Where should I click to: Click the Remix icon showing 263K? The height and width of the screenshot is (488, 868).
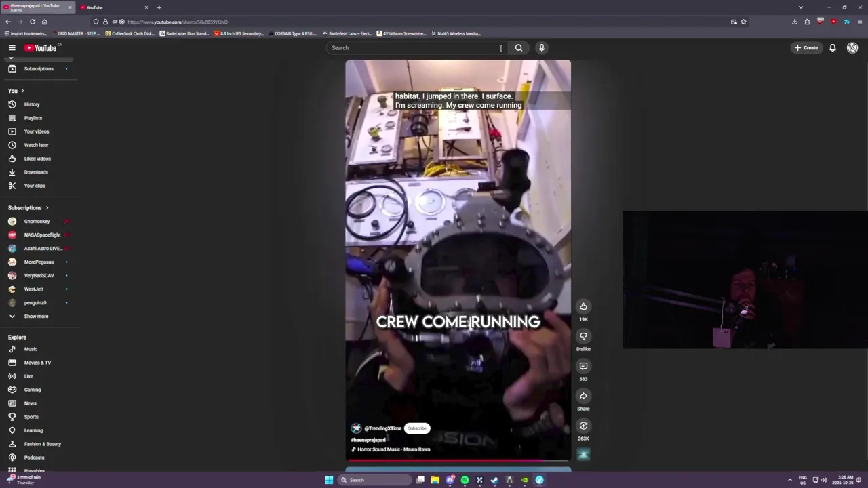pyautogui.click(x=583, y=426)
